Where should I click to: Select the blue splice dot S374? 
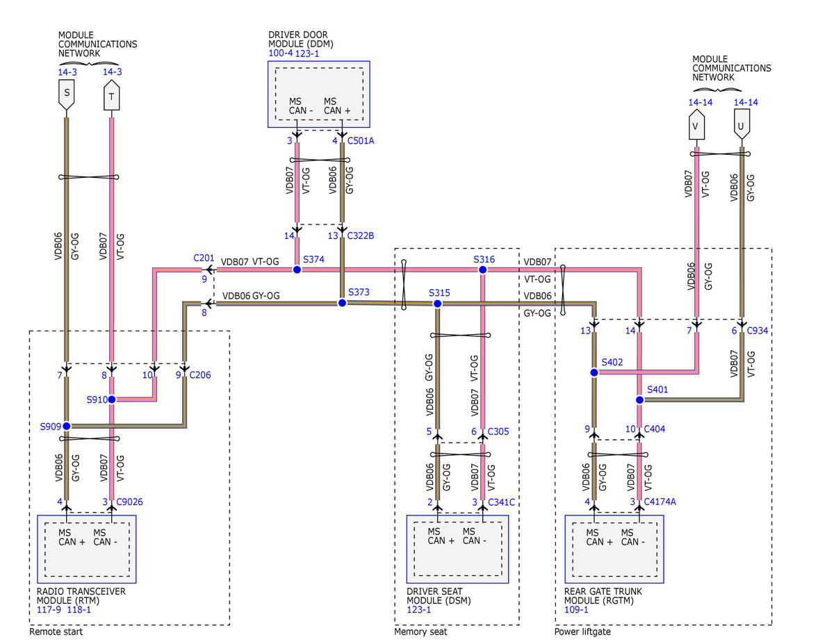click(x=297, y=270)
